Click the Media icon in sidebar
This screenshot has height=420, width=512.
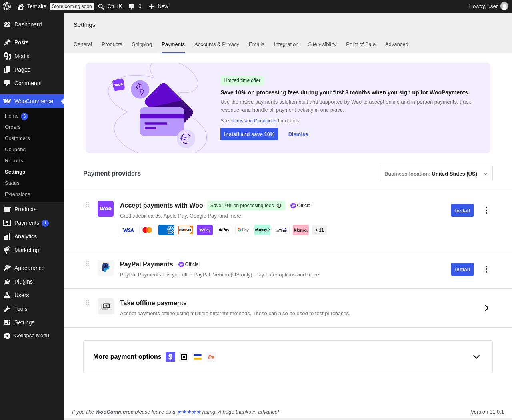click(7, 56)
